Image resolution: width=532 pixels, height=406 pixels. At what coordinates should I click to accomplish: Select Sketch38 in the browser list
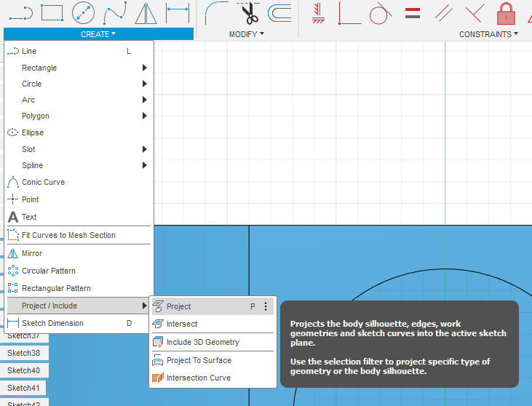click(x=24, y=353)
